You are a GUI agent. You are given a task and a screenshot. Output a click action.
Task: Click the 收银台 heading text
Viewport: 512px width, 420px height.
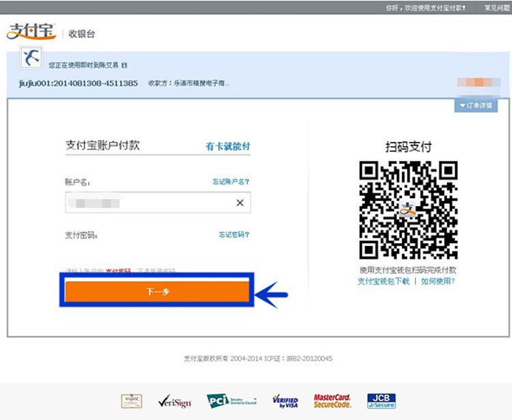(82, 33)
